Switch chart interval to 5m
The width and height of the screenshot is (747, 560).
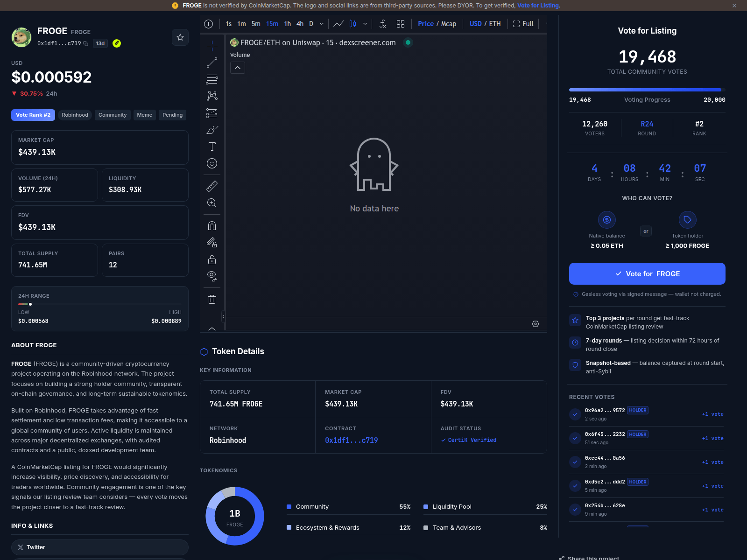pyautogui.click(x=256, y=24)
